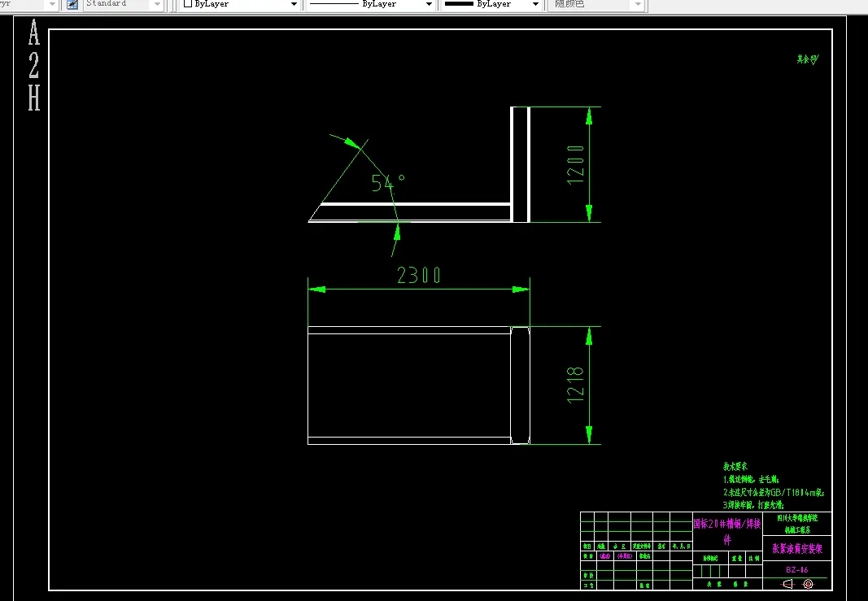Open the ByLayer lineweight control dropdown
Screen dimensions: 868x601
pyautogui.click(x=491, y=4)
